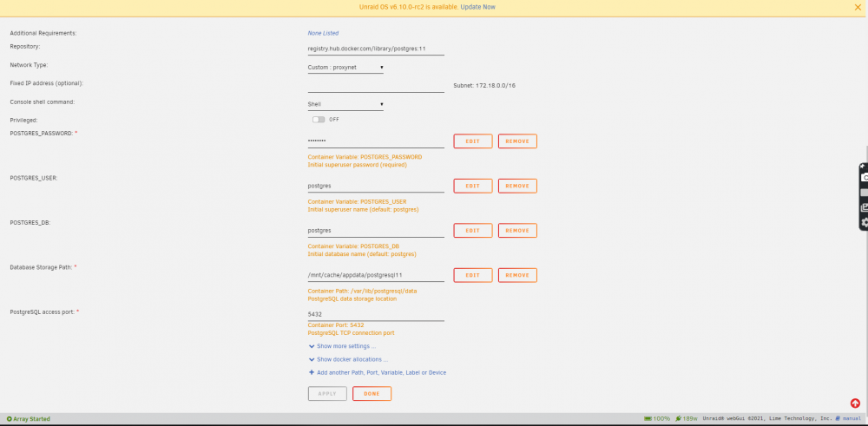Screen dimensions: 868x426
Task: Click the POSTGRES_DB input field
Action: (x=376, y=230)
